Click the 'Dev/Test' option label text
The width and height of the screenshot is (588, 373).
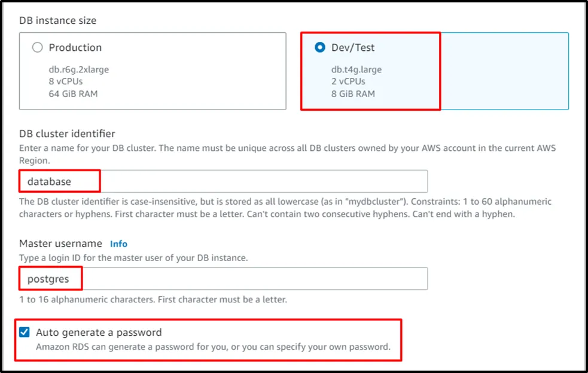coord(353,48)
